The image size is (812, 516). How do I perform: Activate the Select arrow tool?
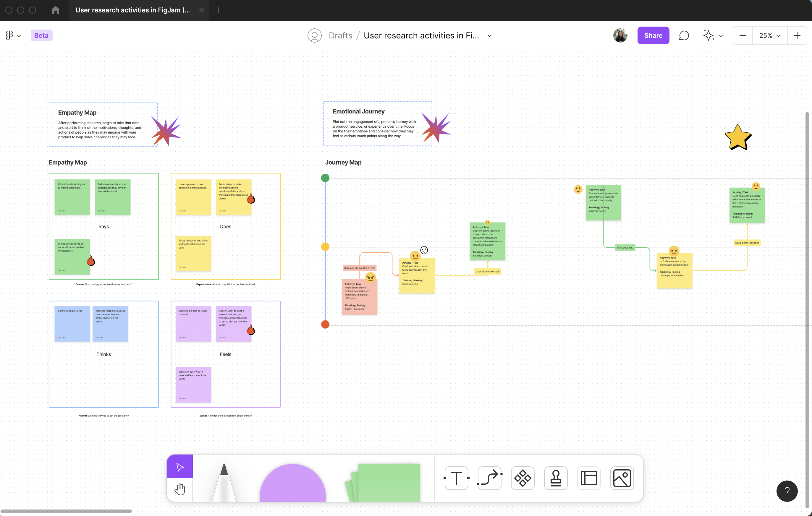pyautogui.click(x=180, y=467)
